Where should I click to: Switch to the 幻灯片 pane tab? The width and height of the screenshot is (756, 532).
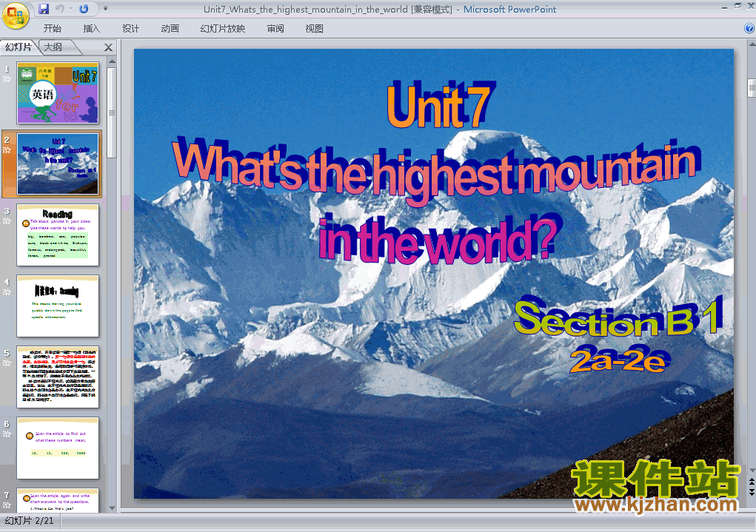click(19, 47)
